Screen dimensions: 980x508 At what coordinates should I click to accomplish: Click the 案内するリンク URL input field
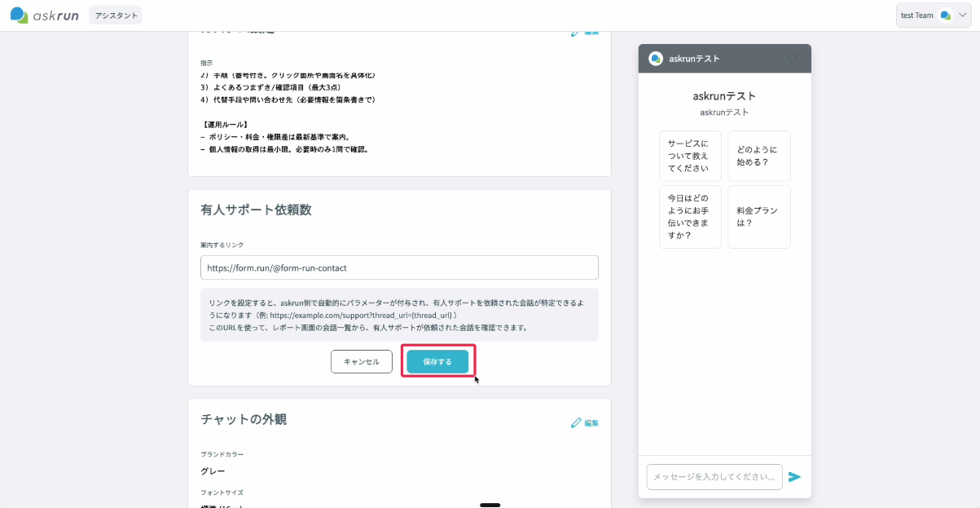(x=399, y=267)
